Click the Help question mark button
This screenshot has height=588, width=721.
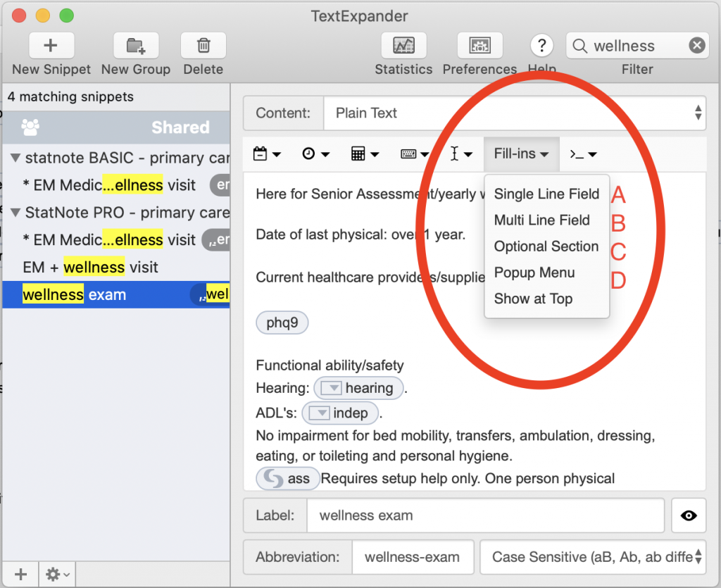point(541,46)
